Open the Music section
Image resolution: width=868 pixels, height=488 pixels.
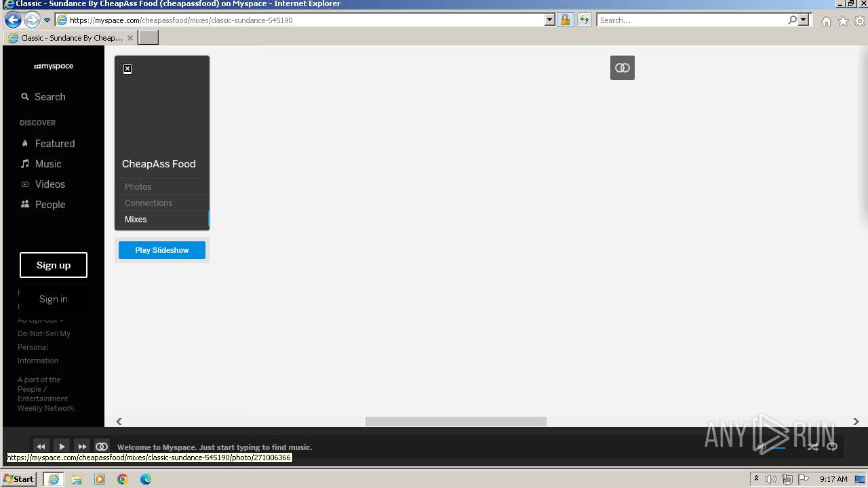coord(41,164)
